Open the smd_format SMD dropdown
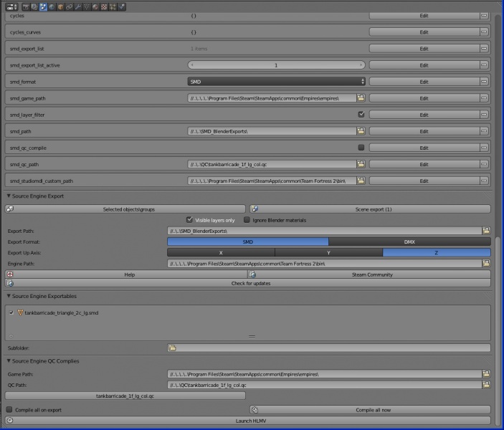This screenshot has width=504, height=430. coord(276,82)
